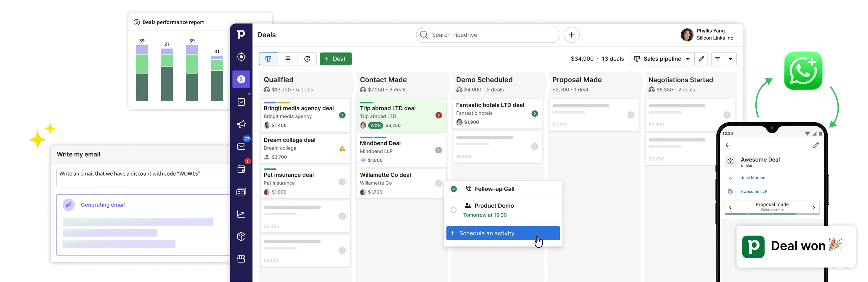
Task: Click the Deals performance report title
Action: tap(173, 22)
